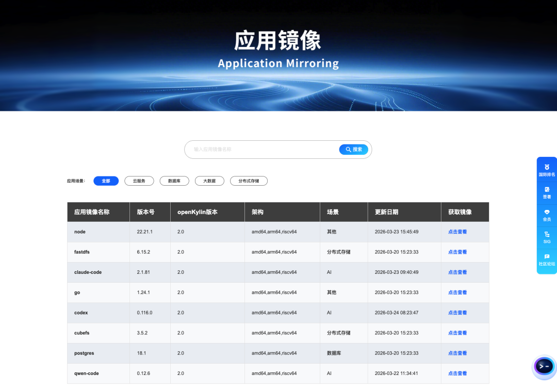Filter by 云服务 scenario
Viewport: 557px width, 392px height.
[139, 181]
